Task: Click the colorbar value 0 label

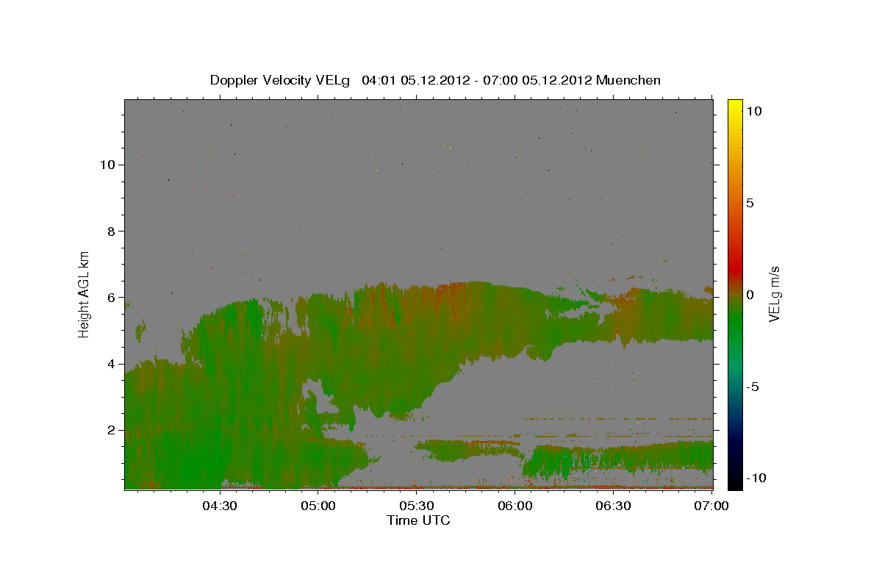Action: pos(750,295)
